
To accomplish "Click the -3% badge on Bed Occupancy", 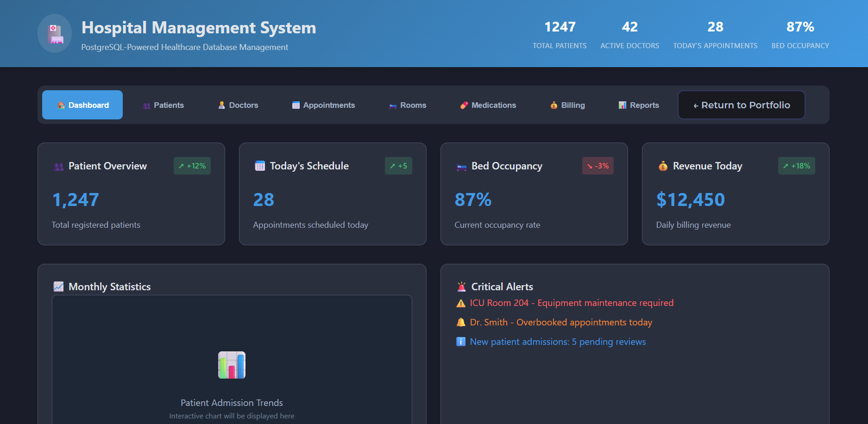I will click(598, 166).
